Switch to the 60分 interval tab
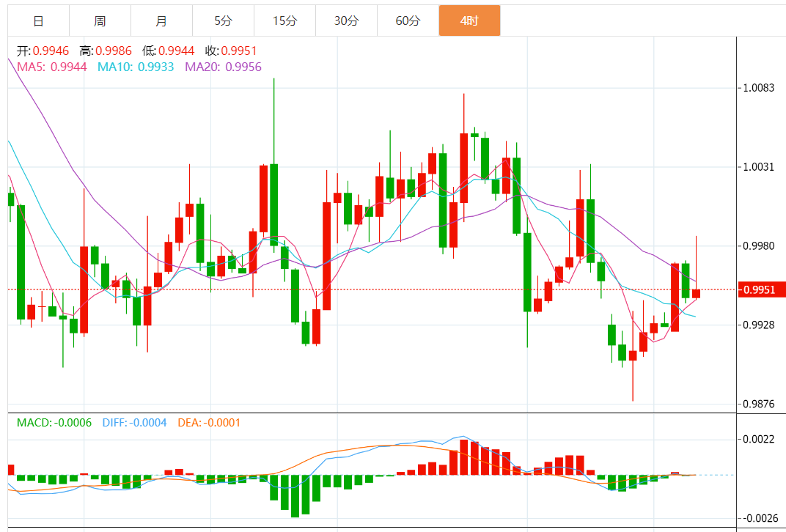The height and width of the screenshot is (532, 786). 408,21
